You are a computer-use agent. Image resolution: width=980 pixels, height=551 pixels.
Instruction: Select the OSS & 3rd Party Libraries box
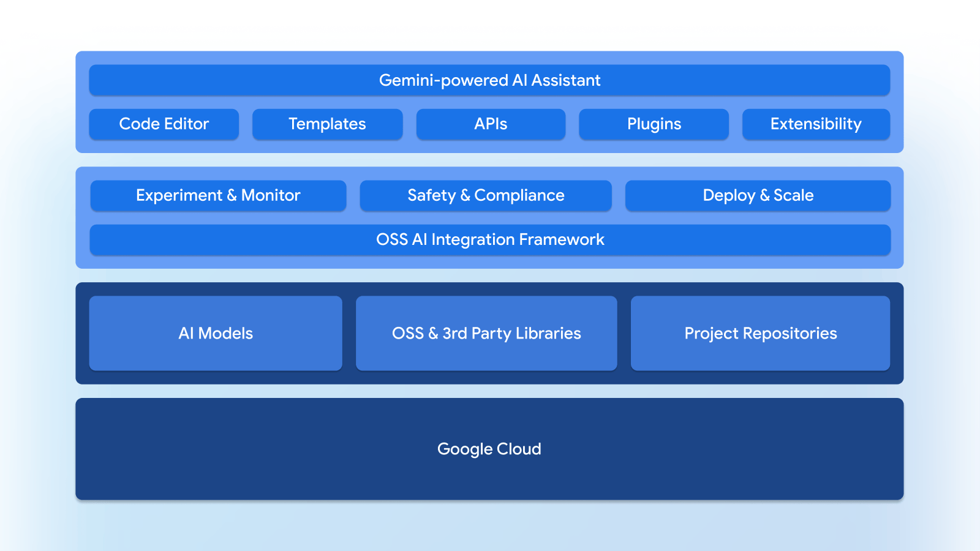(x=486, y=333)
